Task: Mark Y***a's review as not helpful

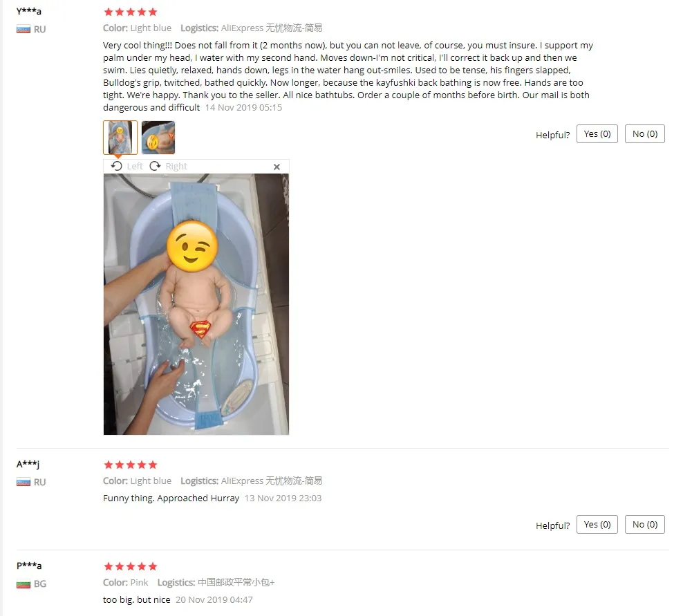Action: (645, 133)
